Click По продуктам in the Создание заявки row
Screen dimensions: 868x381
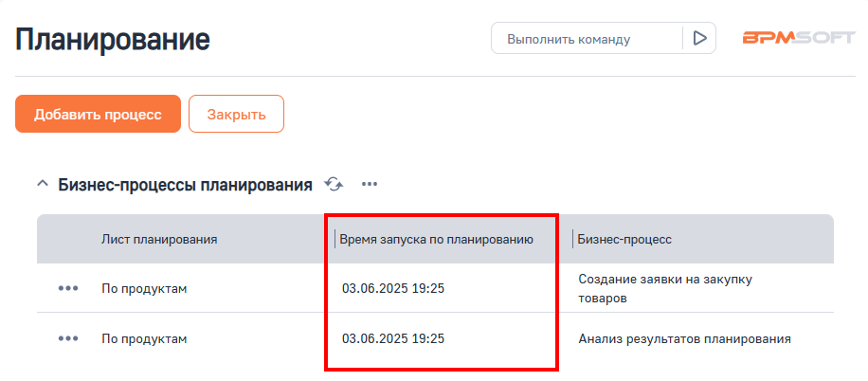[x=144, y=288]
